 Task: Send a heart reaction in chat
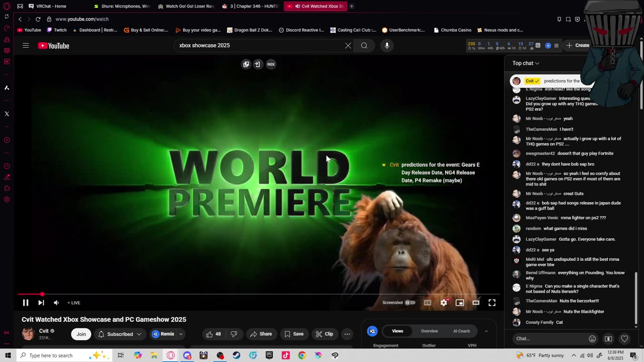(x=624, y=339)
